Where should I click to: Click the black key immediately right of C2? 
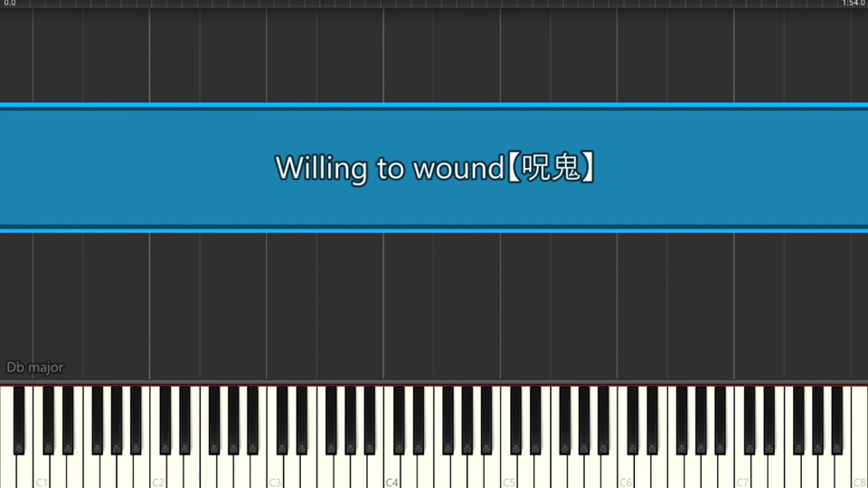(165, 420)
